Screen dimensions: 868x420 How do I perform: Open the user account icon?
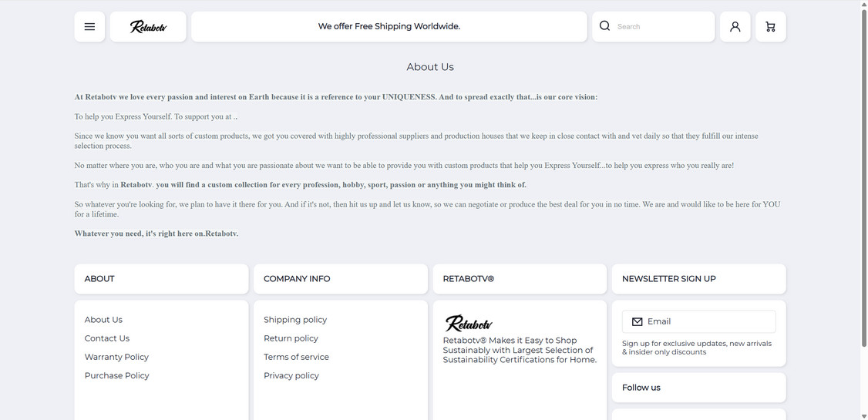(735, 27)
